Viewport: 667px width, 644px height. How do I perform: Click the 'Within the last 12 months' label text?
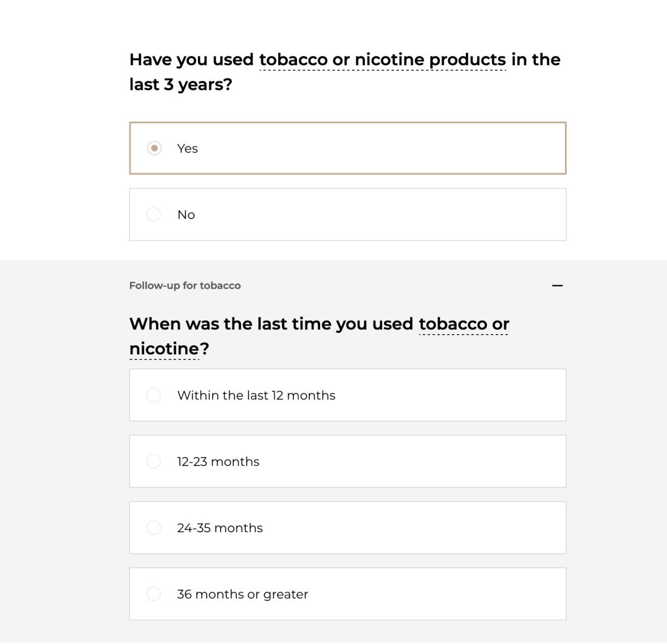(x=256, y=395)
